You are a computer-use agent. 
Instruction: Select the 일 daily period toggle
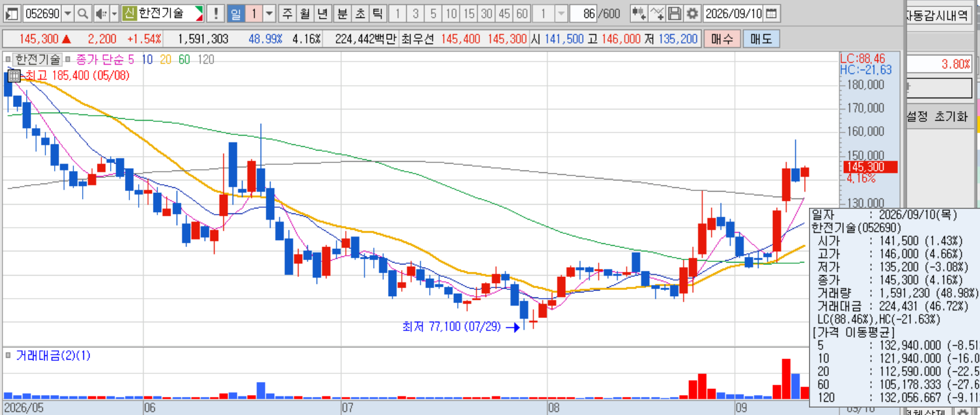pyautogui.click(x=236, y=13)
